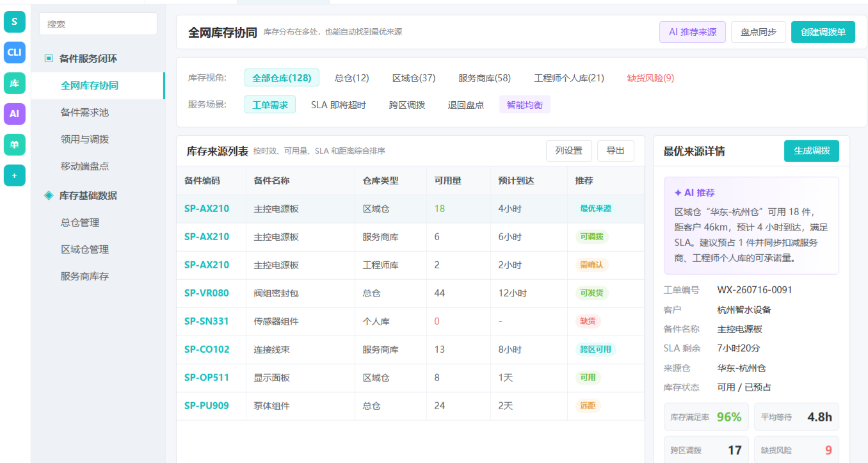The width and height of the screenshot is (868, 463).
Task: Open the 单 orders module icon
Action: tap(14, 145)
